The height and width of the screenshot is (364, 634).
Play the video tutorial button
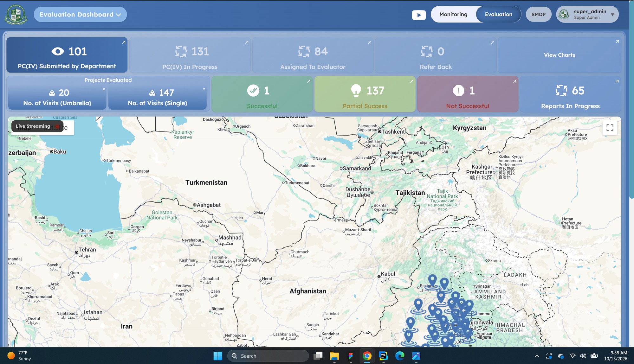pyautogui.click(x=419, y=15)
